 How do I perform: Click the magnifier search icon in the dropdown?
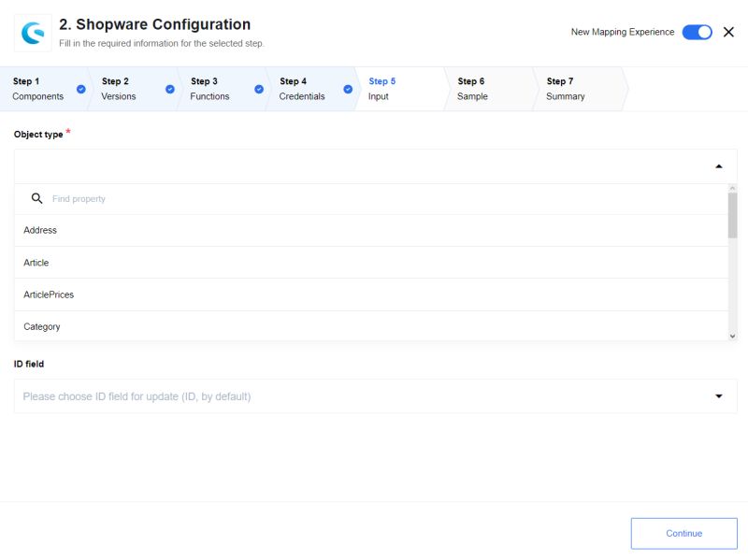[36, 198]
